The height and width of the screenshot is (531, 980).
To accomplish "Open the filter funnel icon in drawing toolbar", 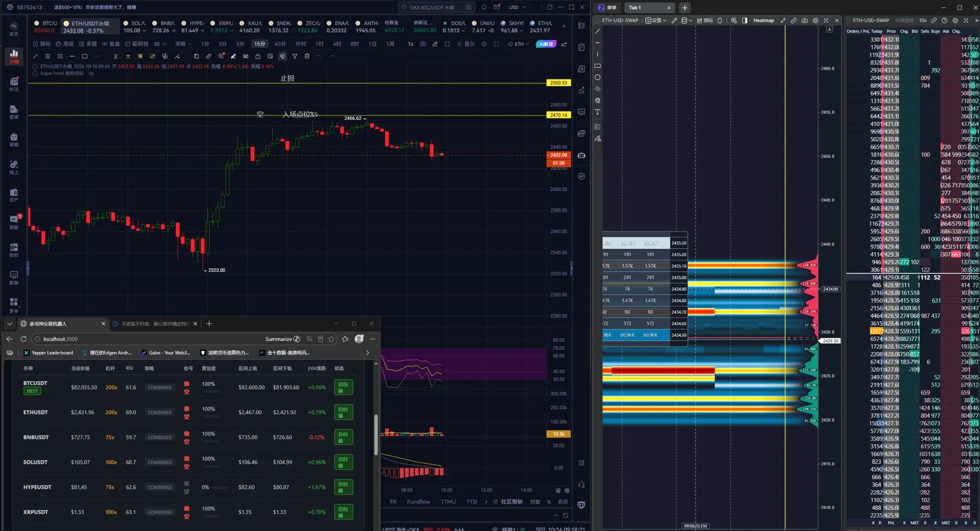I will (x=295, y=56).
